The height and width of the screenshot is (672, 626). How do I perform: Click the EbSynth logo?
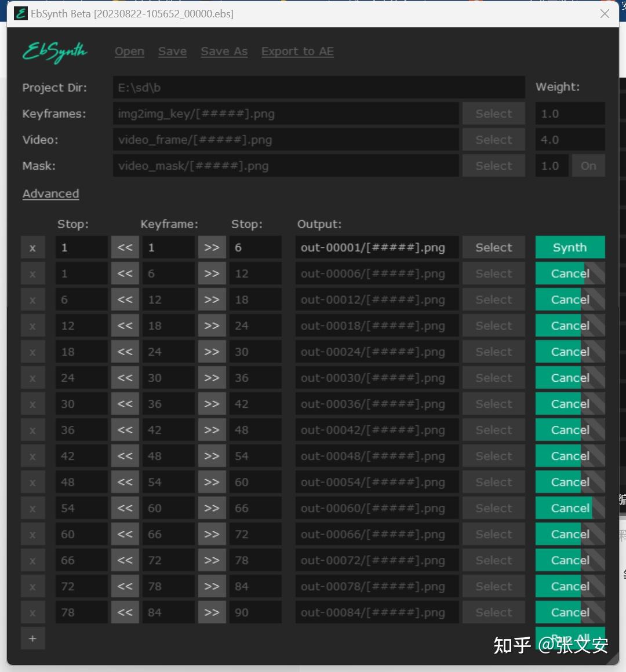point(55,52)
